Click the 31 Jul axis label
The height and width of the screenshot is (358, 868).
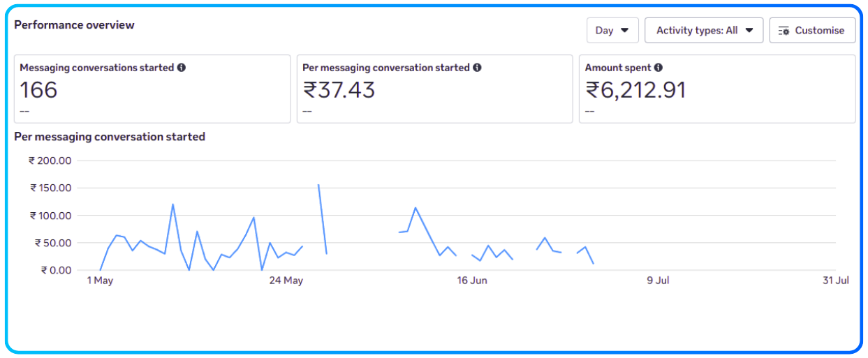click(x=836, y=281)
